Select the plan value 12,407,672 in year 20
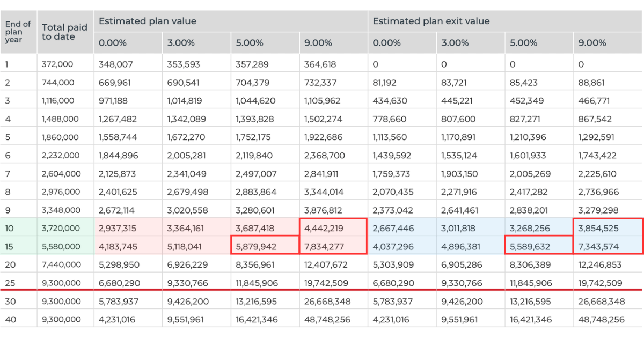644x338 pixels. (326, 265)
